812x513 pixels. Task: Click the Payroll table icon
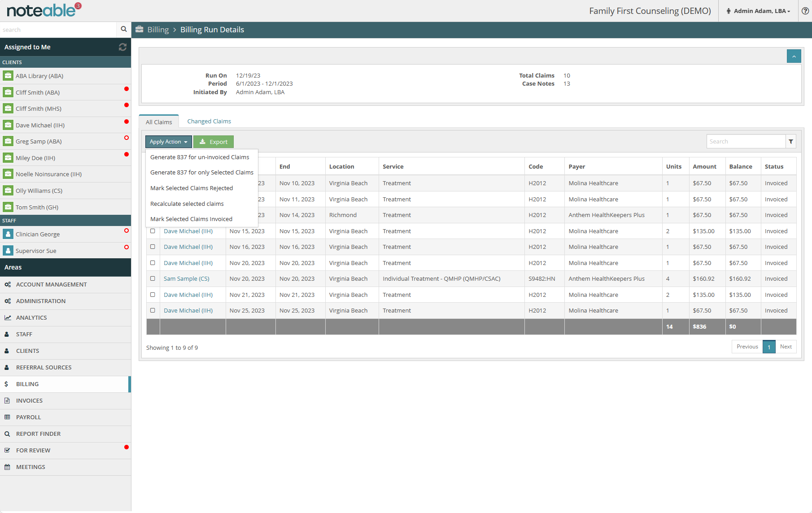(x=7, y=417)
